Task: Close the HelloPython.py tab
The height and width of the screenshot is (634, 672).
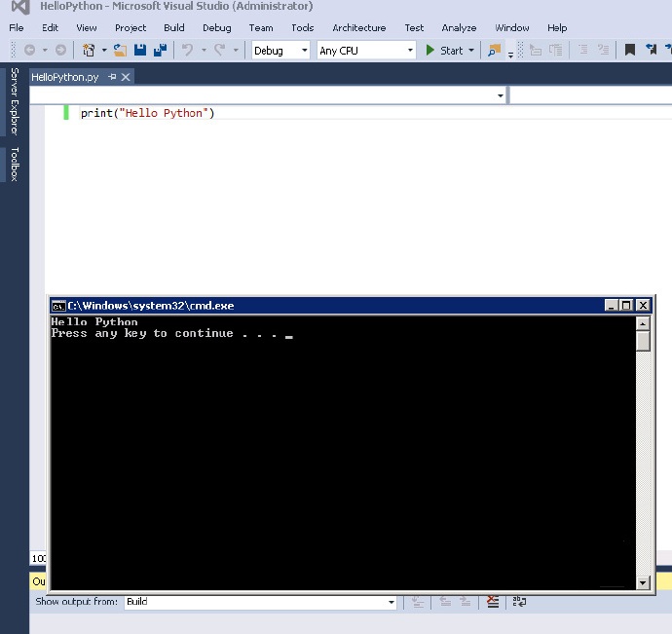Action: click(x=127, y=77)
